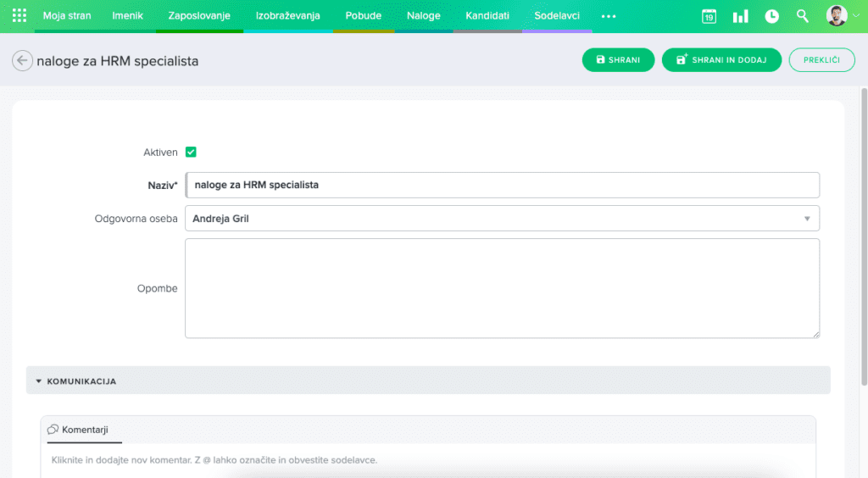Open the Kandidati menu item
This screenshot has width=868, height=478.
tap(487, 16)
